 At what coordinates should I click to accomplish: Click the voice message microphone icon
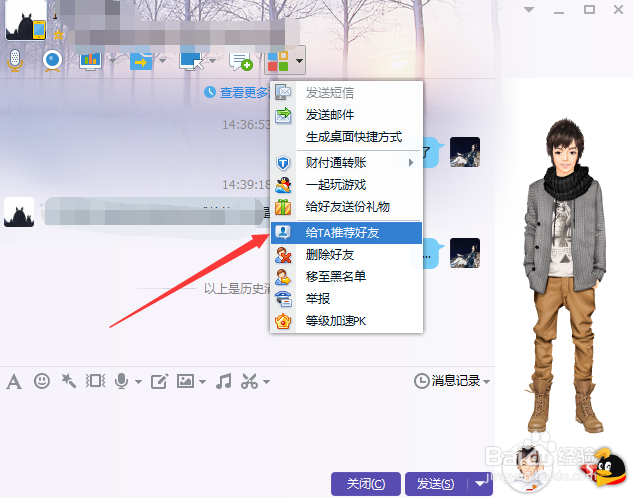(121, 381)
